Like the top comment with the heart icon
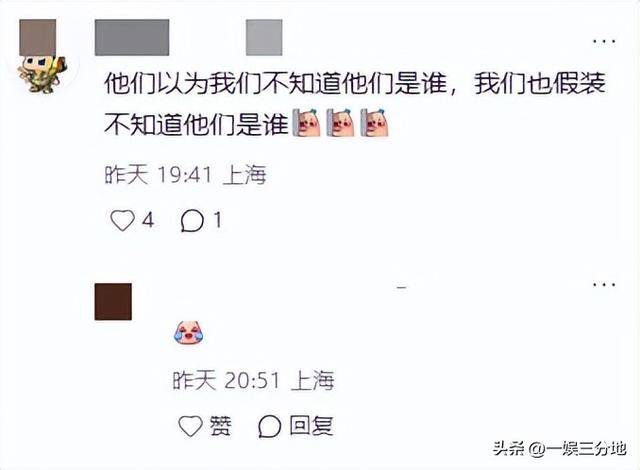The height and width of the screenshot is (470, 640). click(x=122, y=221)
